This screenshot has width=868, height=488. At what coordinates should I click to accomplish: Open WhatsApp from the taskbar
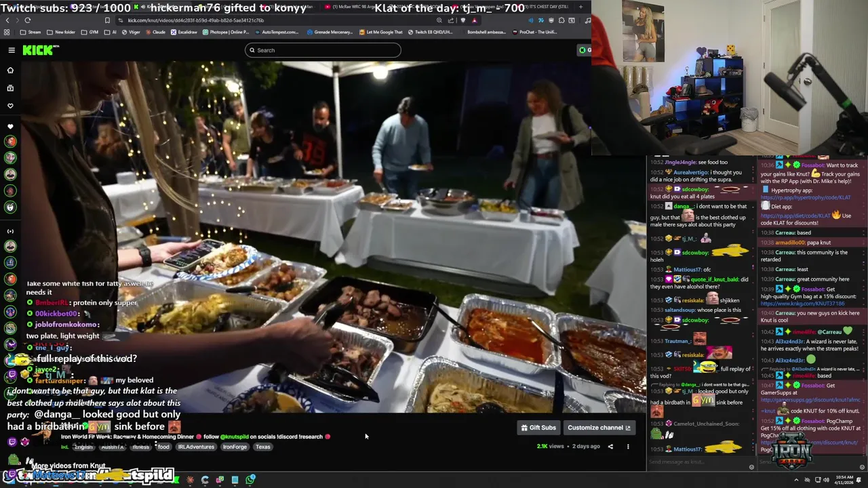click(x=250, y=480)
